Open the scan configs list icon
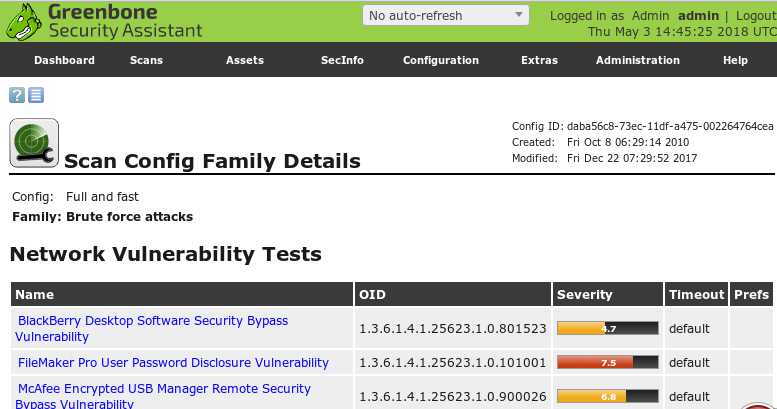 (36, 95)
